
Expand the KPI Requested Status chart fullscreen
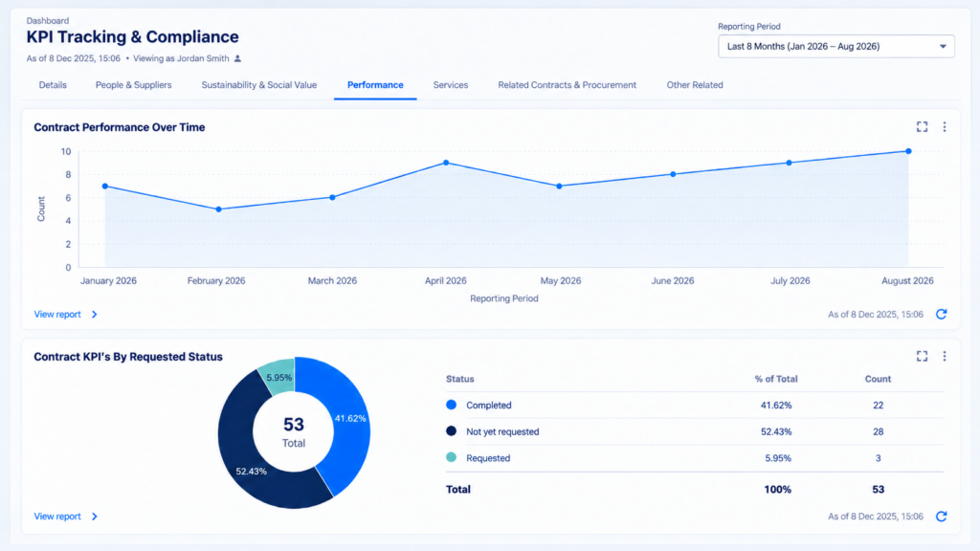tap(922, 356)
